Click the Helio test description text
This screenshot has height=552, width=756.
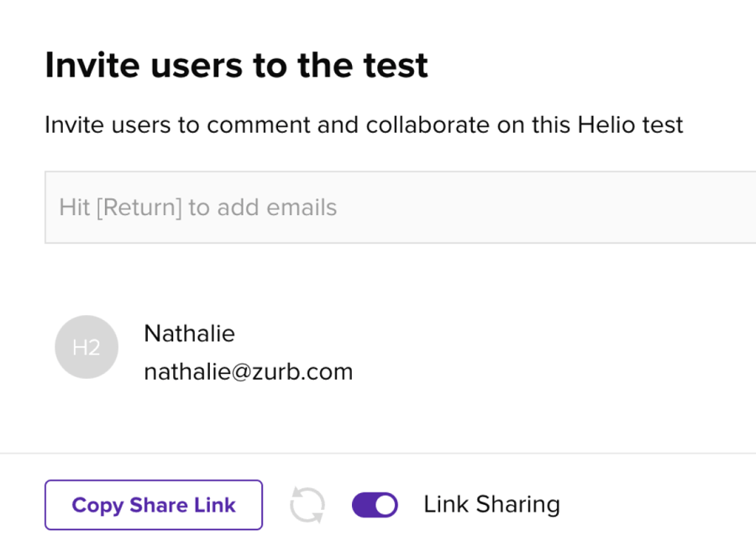pyautogui.click(x=364, y=125)
